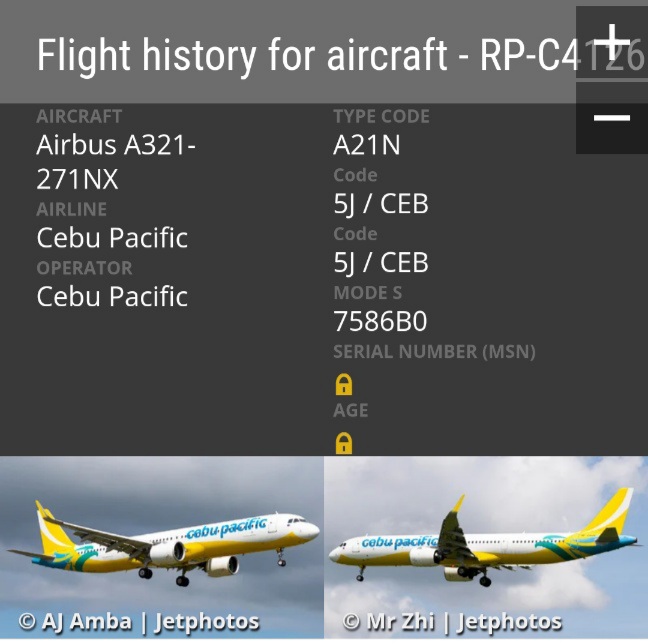Viewport: 648px width, 644px height.
Task: Open the Mr Zhi aircraft photo
Action: 486,540
